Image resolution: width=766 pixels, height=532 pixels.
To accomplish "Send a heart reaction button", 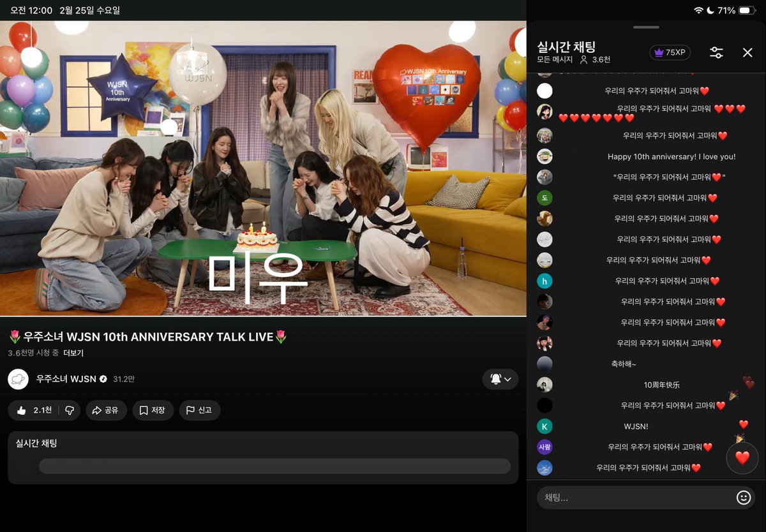I will pyautogui.click(x=742, y=457).
